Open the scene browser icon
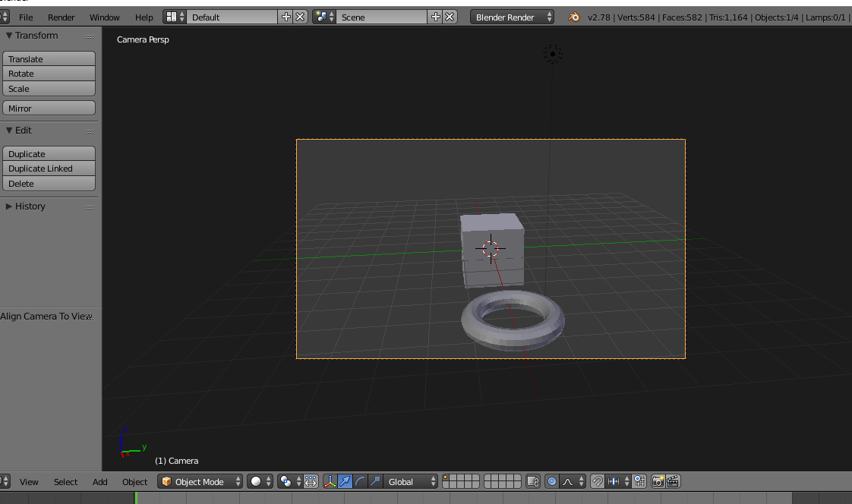Screen dimensions: 852x504 tap(324, 17)
